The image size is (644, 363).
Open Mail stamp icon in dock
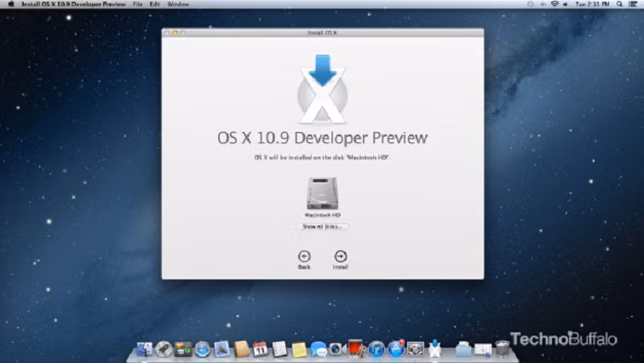[x=221, y=349]
